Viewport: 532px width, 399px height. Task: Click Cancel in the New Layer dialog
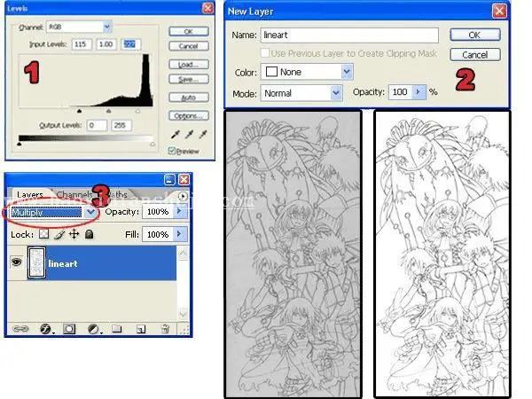tap(475, 55)
